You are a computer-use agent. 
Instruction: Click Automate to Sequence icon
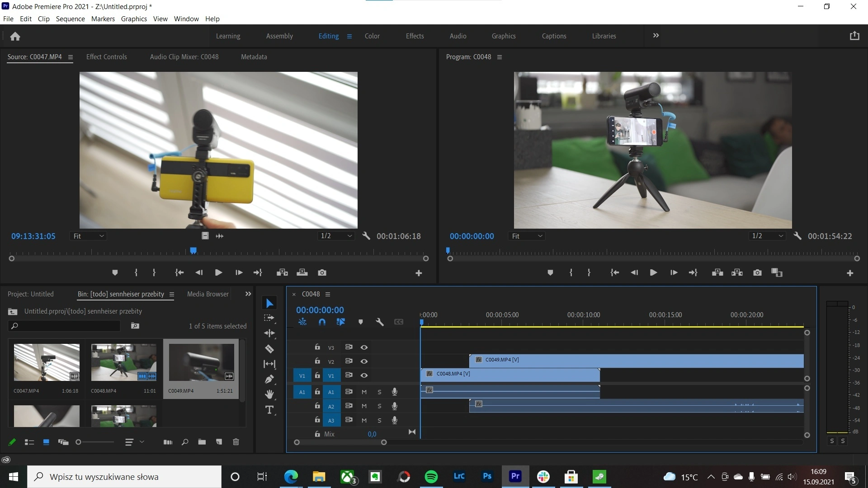[168, 442]
